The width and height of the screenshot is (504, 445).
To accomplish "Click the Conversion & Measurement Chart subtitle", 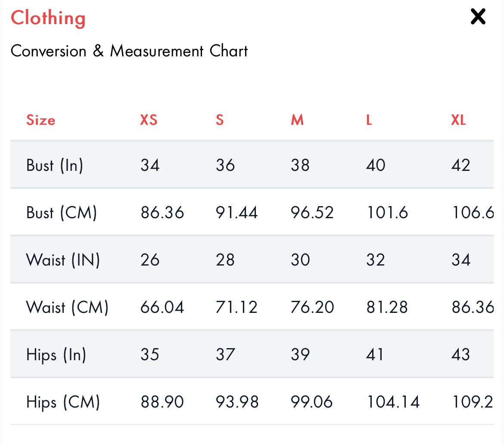I will coord(129,51).
